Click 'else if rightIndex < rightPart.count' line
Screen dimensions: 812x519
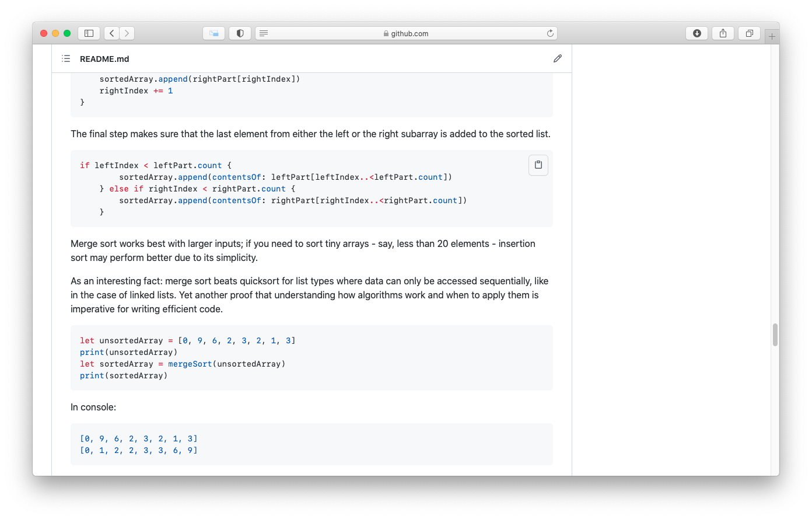pyautogui.click(x=197, y=189)
